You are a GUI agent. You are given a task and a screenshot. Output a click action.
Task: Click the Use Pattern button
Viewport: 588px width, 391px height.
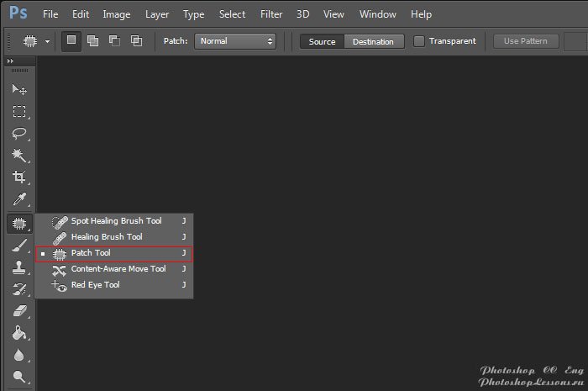click(x=525, y=41)
